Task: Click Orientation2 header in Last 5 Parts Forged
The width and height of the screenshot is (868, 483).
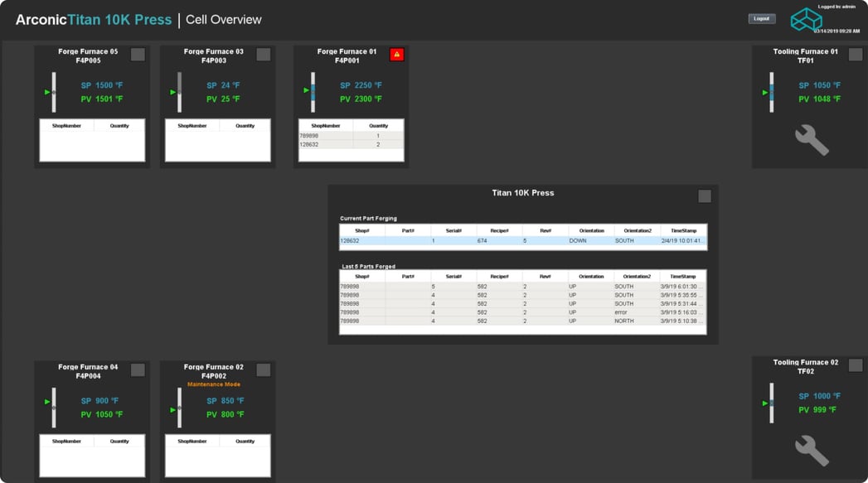Action: (x=638, y=276)
